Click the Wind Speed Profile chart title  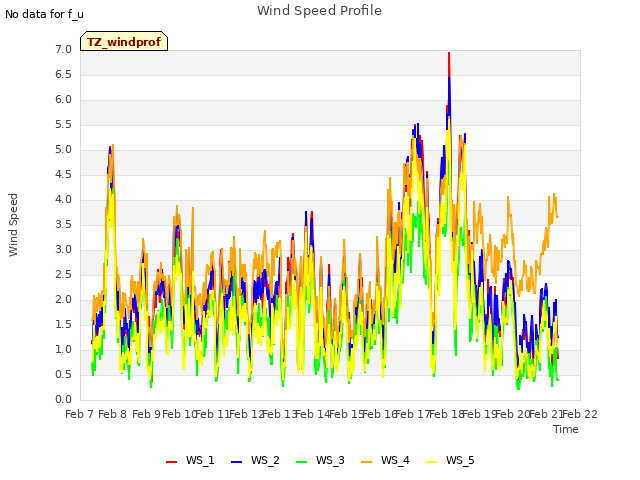click(x=319, y=11)
